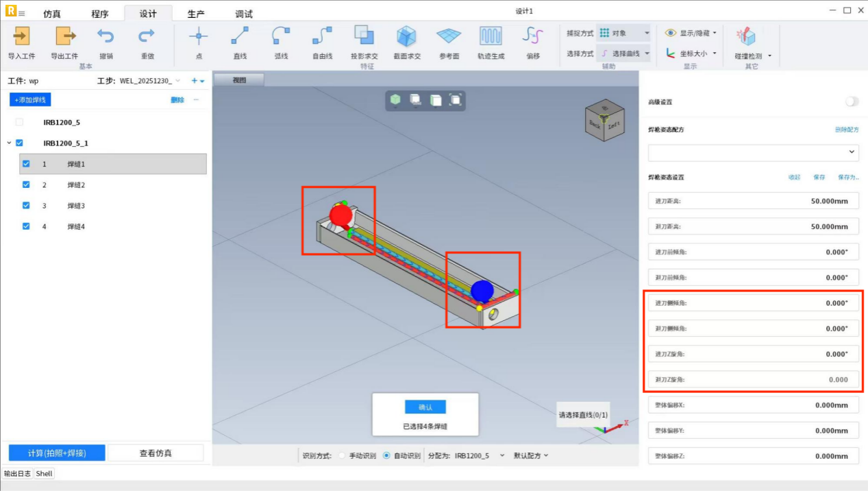Click the 导出工件 export workpiece icon

click(64, 36)
